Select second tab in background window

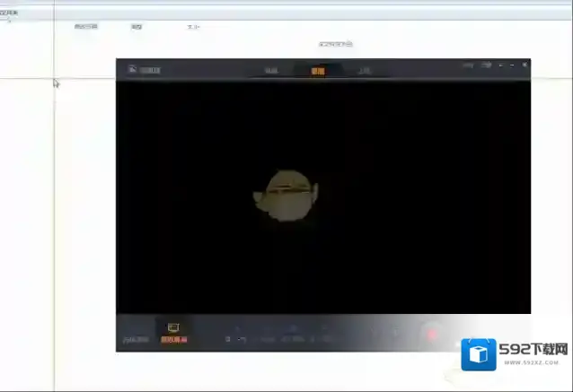click(137, 27)
